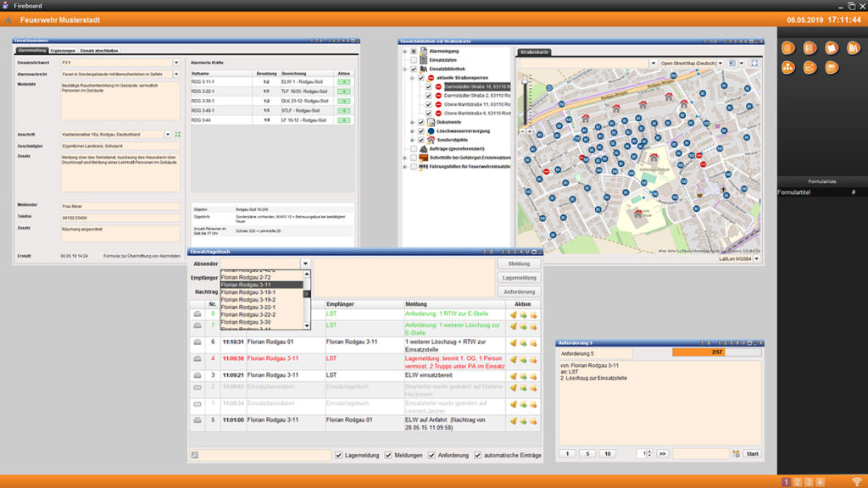
Task: Uncheck the automatische Einträge checkbox
Action: [x=478, y=455]
